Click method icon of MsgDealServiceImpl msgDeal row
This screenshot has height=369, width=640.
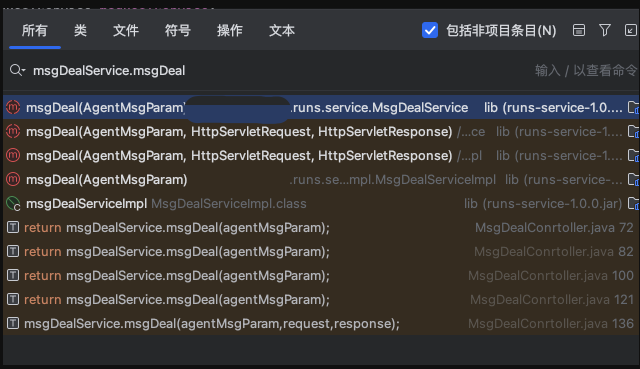[13, 180]
